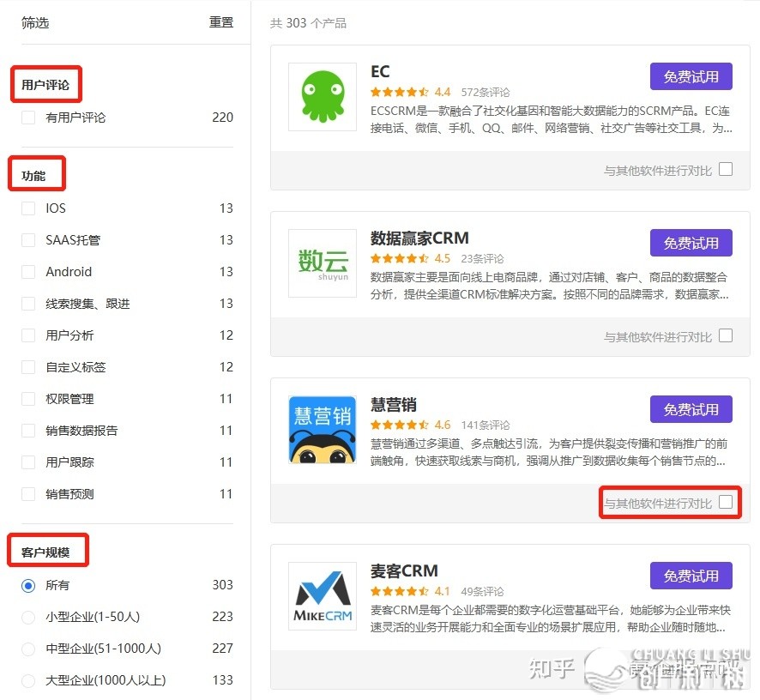Click the 功能 section heading
Image resolution: width=760 pixels, height=700 pixels.
tap(33, 176)
